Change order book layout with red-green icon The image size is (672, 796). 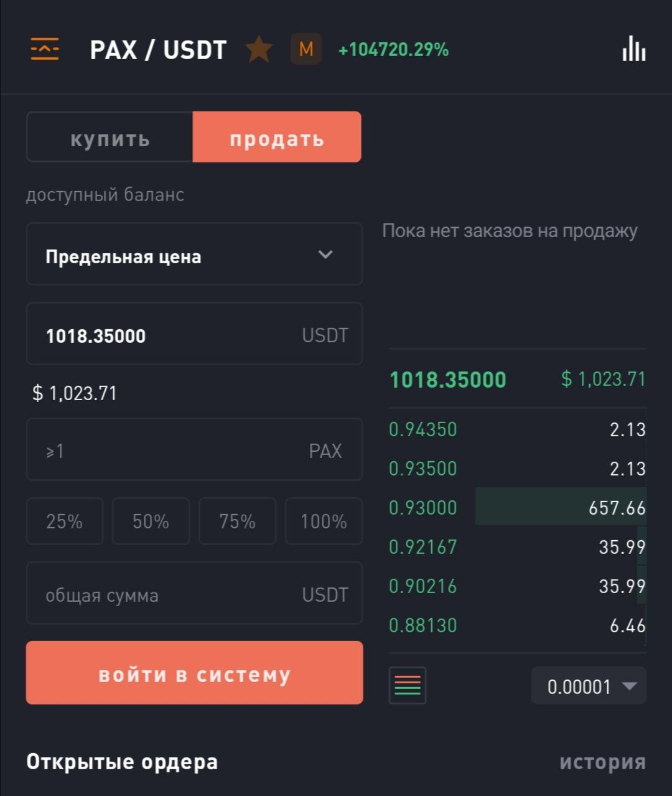click(408, 685)
